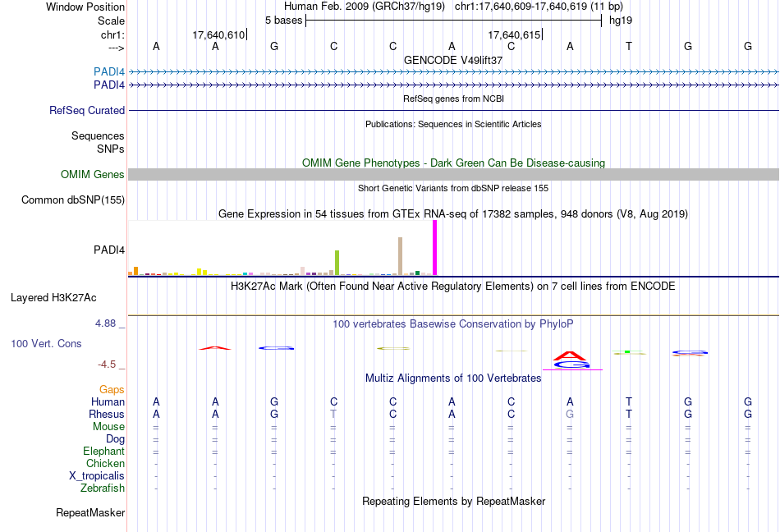Select the Human species row label
This screenshot has width=780, height=532.
pos(108,401)
